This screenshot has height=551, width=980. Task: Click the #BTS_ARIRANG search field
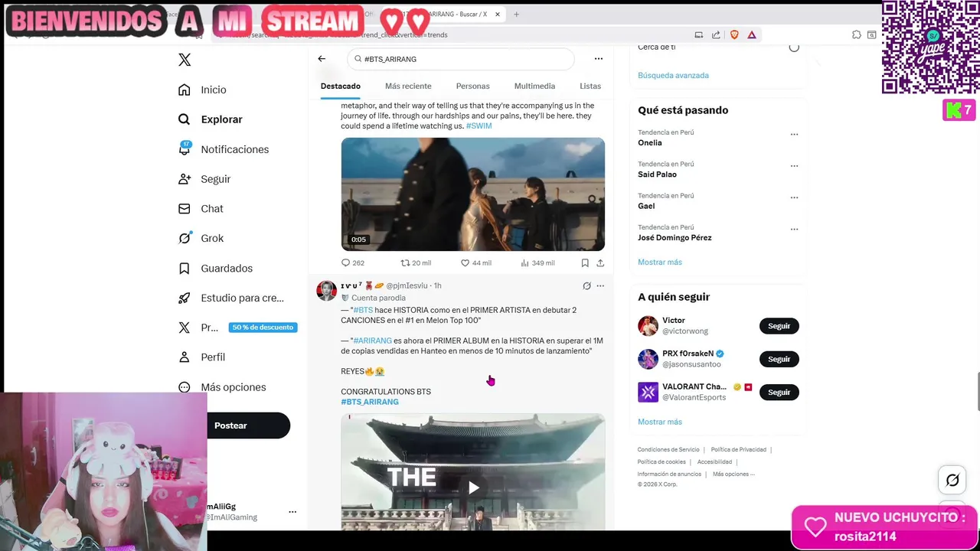[460, 59]
